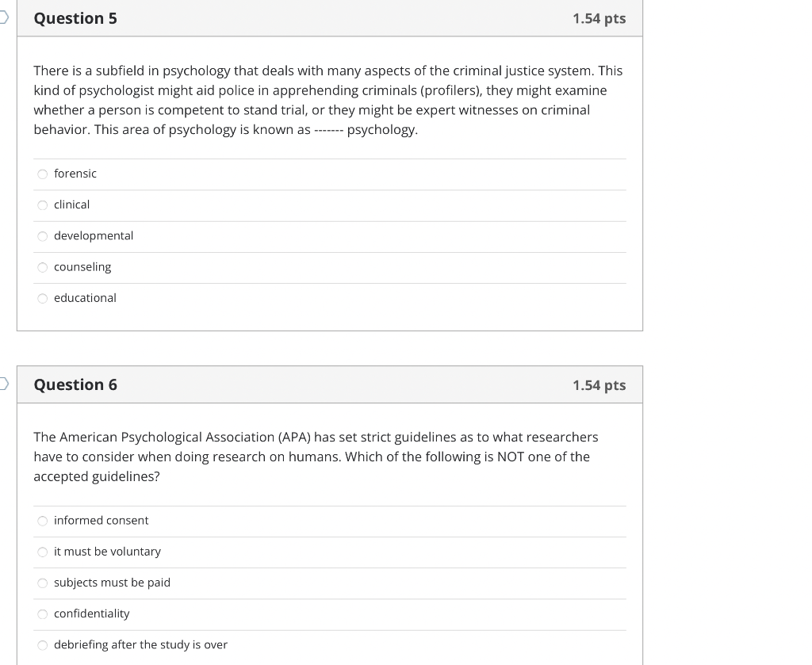Click the confidentiality answer text label
812x665 pixels.
pos(91,613)
